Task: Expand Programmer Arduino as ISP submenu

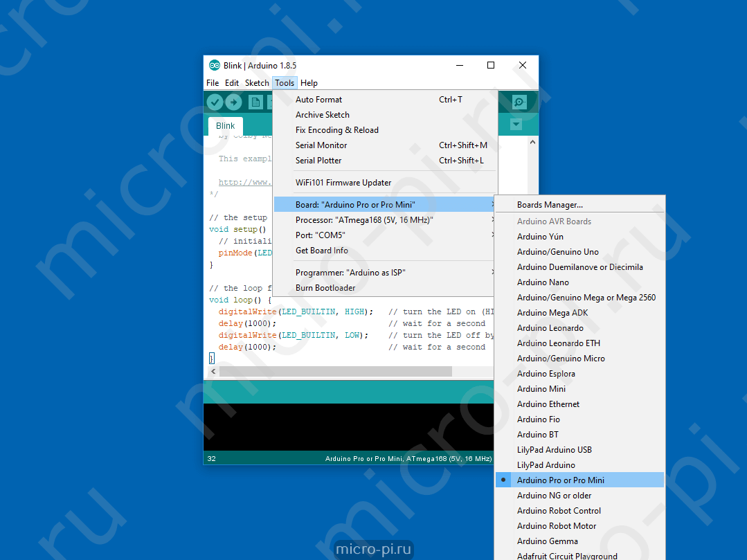Action: pyautogui.click(x=385, y=272)
